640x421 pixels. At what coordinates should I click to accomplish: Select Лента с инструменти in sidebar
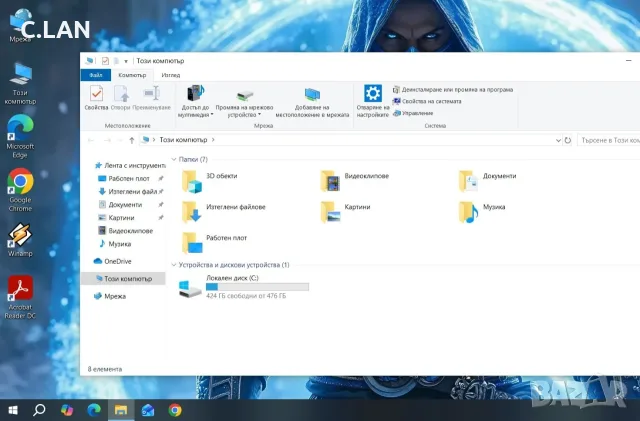[130, 165]
